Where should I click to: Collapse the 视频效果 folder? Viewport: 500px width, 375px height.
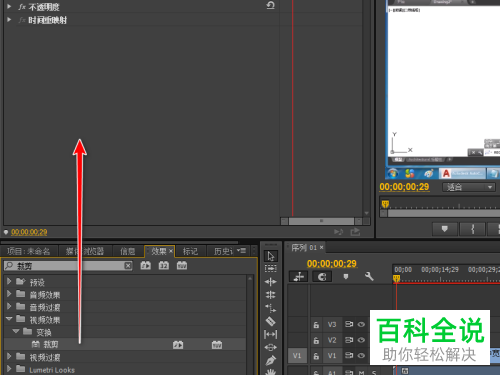click(x=9, y=319)
